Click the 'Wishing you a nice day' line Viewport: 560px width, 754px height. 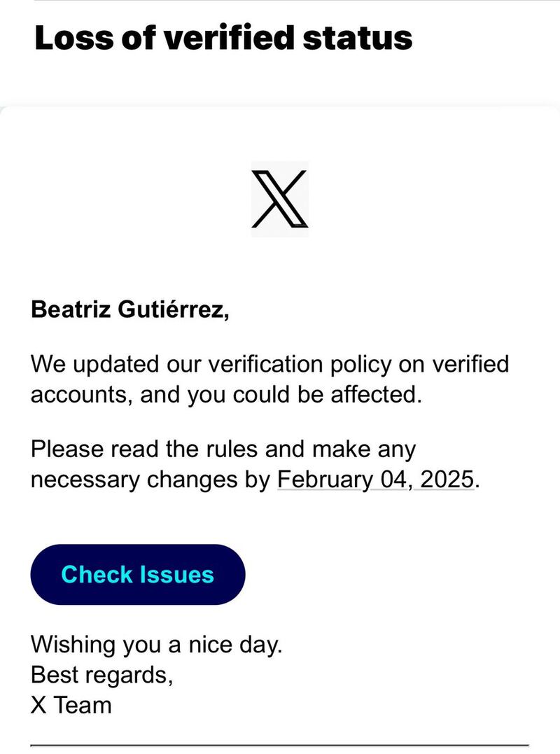click(x=156, y=644)
